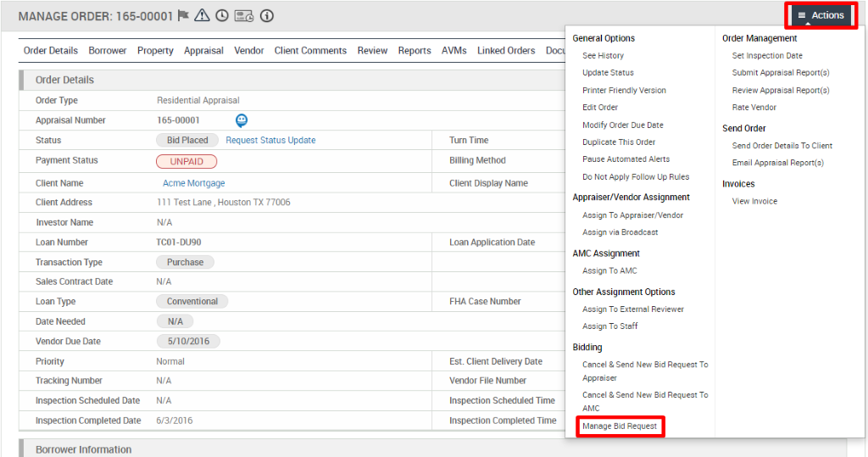
Task: Open View Invoice
Action: 754,201
